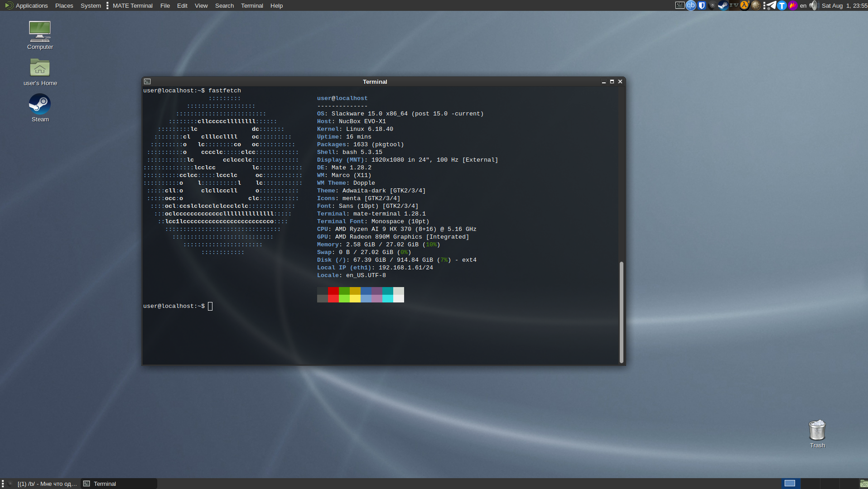Open the user's Home folder icon
The height and width of the screenshot is (489, 868).
[x=40, y=72]
